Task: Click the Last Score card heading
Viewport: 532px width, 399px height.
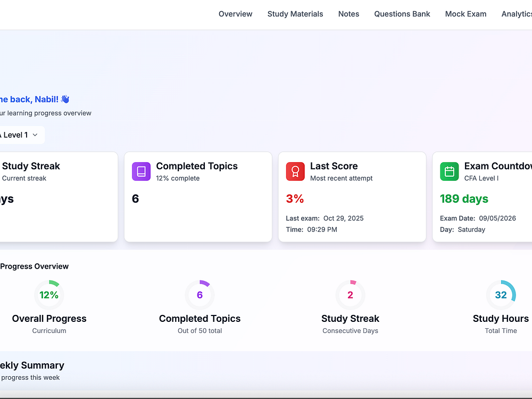Action: click(334, 166)
